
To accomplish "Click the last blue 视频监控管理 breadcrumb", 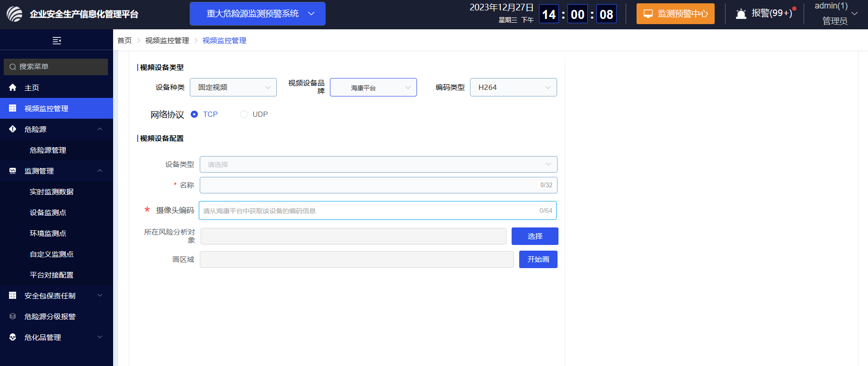I will coord(224,41).
